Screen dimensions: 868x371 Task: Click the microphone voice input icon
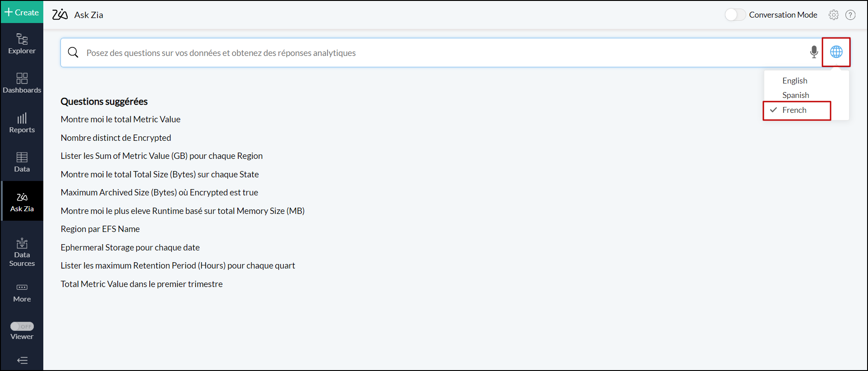tap(814, 52)
